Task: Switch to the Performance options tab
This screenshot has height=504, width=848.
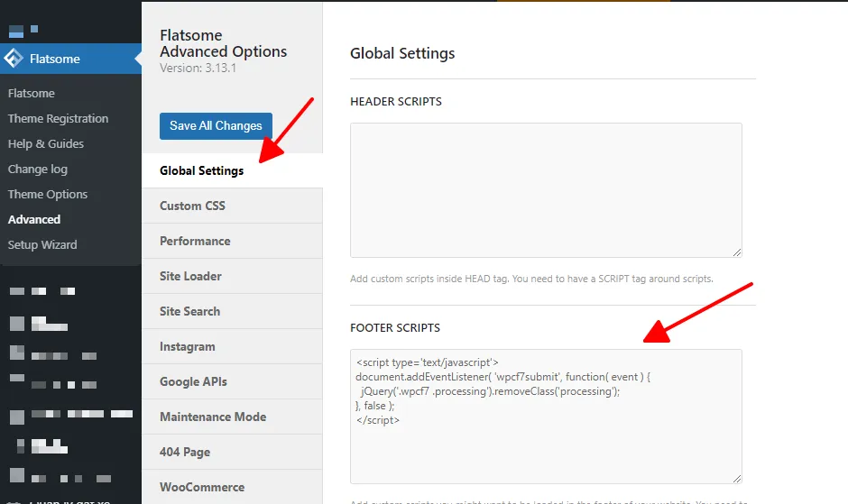Action: pos(195,241)
